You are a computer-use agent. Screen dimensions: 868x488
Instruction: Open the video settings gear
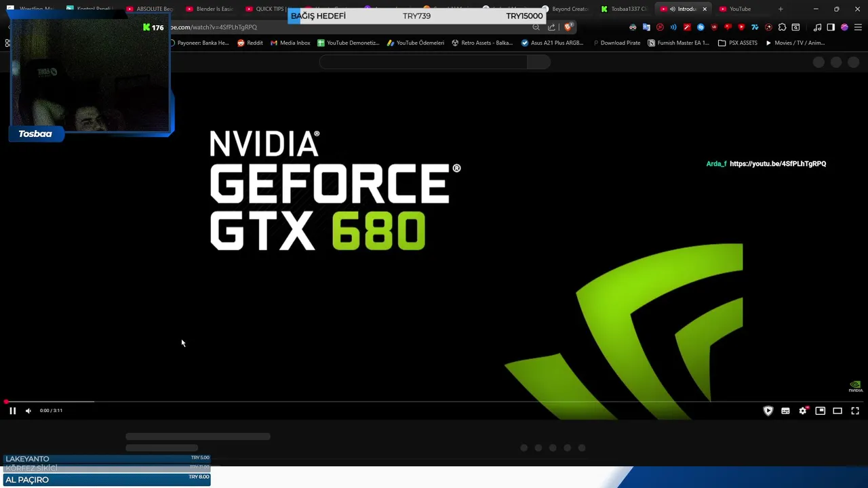pos(803,411)
